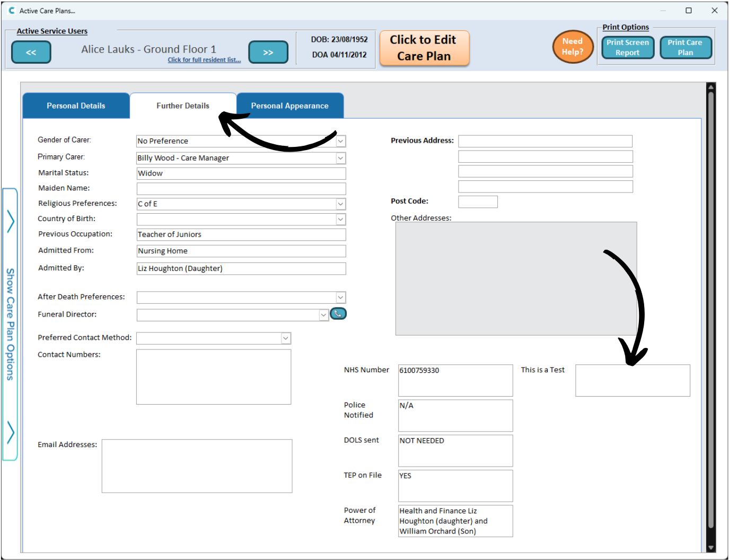Expand the After Death Preferences dropdown
This screenshot has height=560, width=729.
340,297
